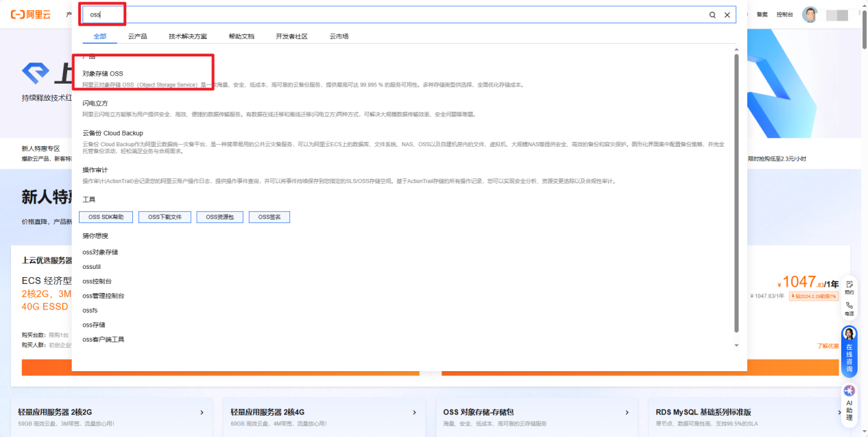Click the OSS下载文件 tool button

coord(165,217)
